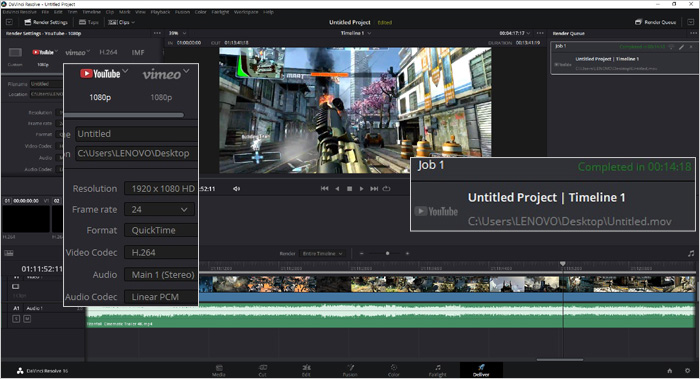Switch to the Edit page
The image size is (700, 379).
click(x=306, y=371)
